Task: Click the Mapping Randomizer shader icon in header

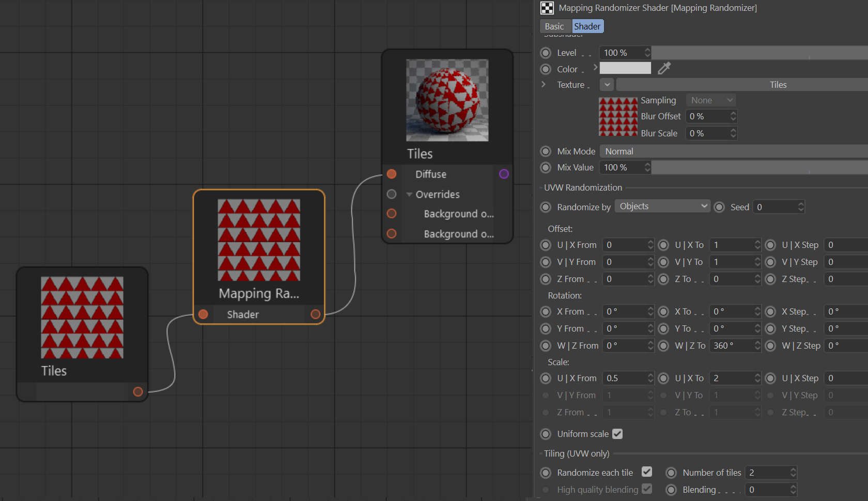Action: [547, 8]
